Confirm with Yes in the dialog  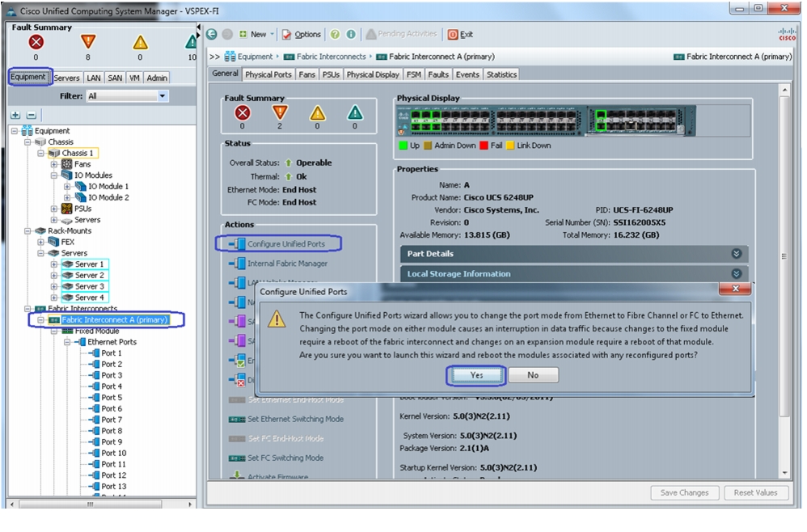[476, 375]
